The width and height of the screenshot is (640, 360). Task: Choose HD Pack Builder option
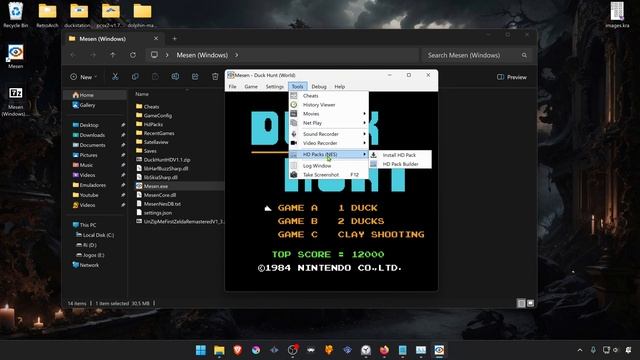tap(400, 164)
